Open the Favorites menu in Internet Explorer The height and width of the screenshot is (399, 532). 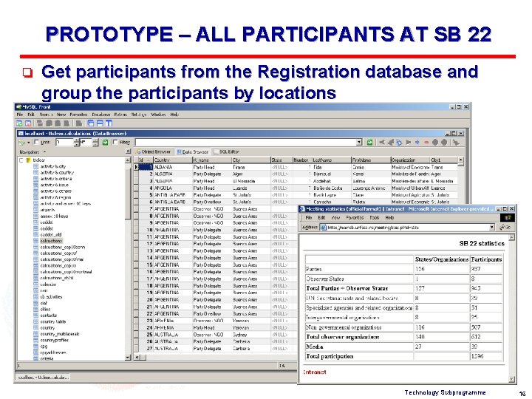[x=355, y=217]
